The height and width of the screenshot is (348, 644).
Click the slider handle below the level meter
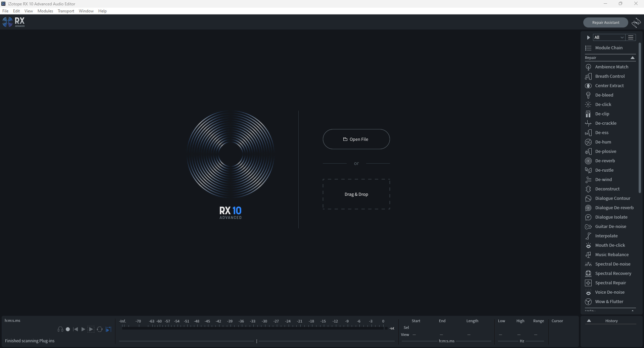coord(257,341)
